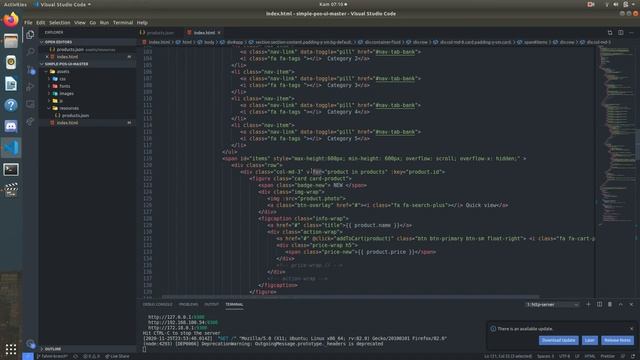Image resolution: width=640 pixels, height=360 pixels.
Task: Open the Go menu
Action: pyautogui.click(x=93, y=22)
